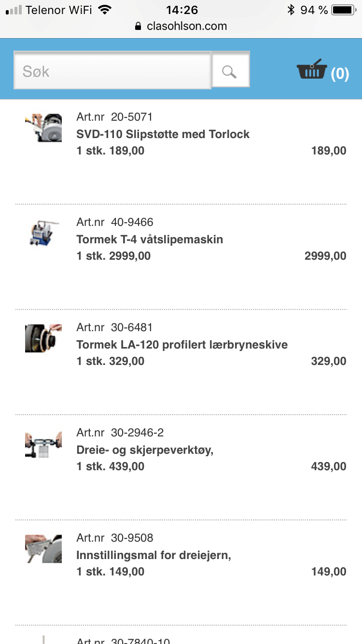This screenshot has width=362, height=644.
Task: Tap the battery icon in status bar
Action: pos(343,10)
